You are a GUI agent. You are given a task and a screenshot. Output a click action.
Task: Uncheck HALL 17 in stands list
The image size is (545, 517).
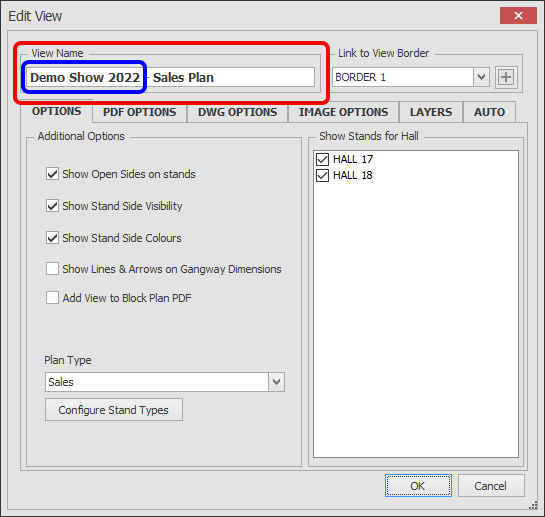point(322,159)
